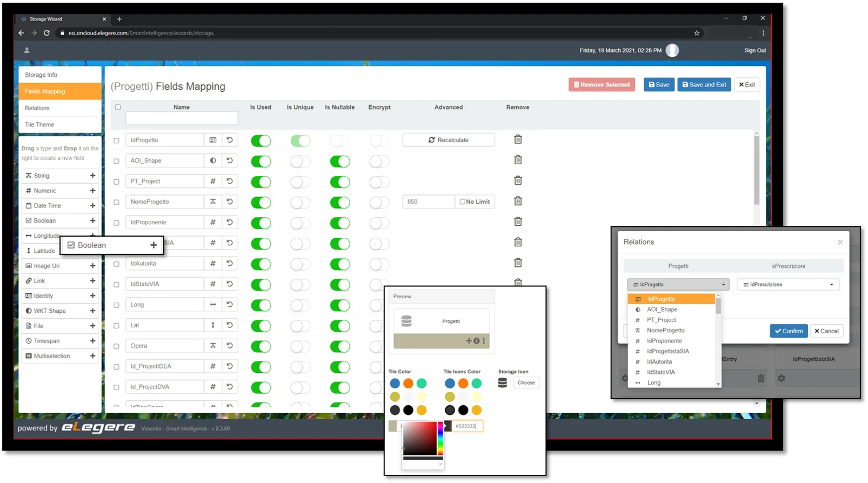Click the Save and Exit button

pos(704,85)
